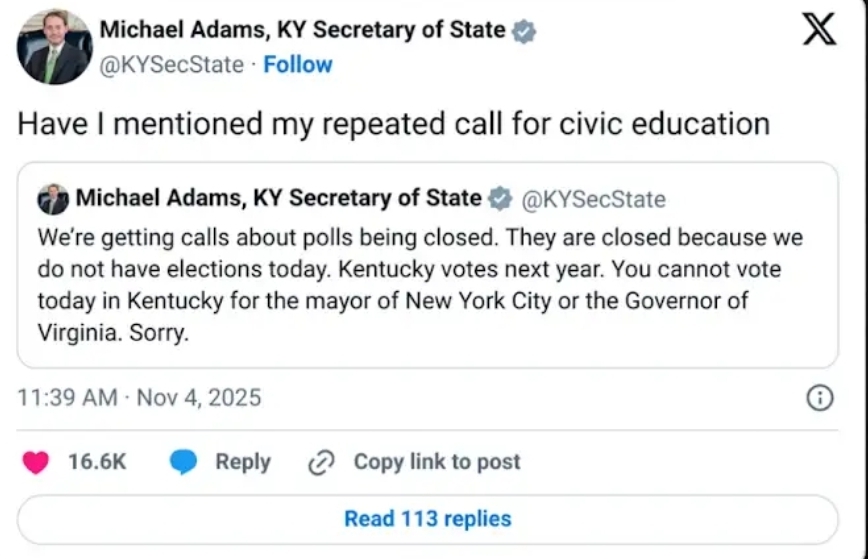This screenshot has height=559, width=868.
Task: Click the Copy link to post chain icon
Action: pos(321,462)
